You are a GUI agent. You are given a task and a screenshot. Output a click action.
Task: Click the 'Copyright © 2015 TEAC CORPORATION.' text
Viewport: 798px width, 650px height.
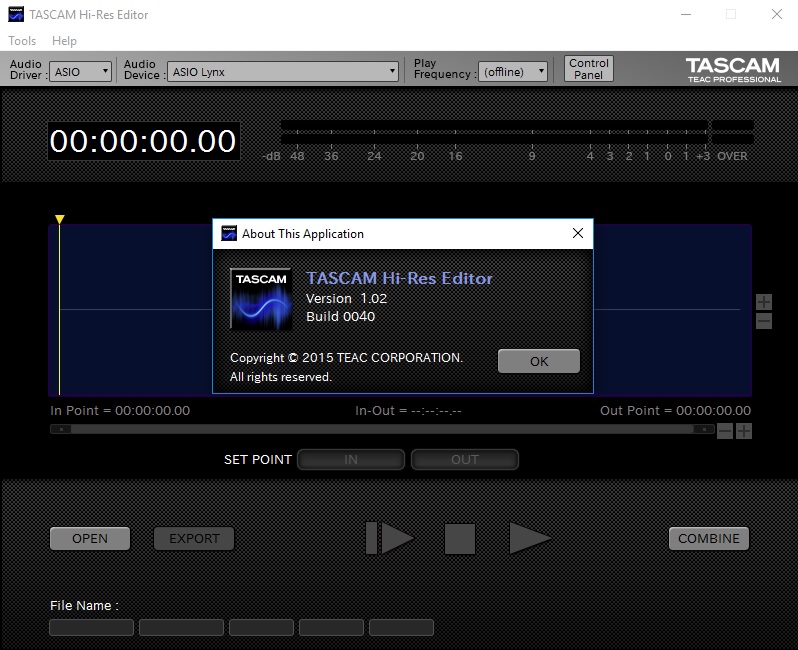(x=346, y=358)
